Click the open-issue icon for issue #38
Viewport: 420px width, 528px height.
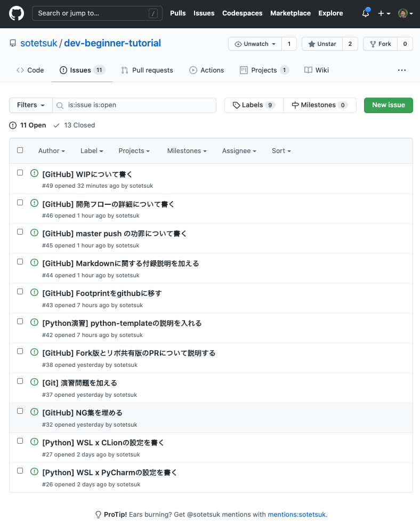(34, 352)
